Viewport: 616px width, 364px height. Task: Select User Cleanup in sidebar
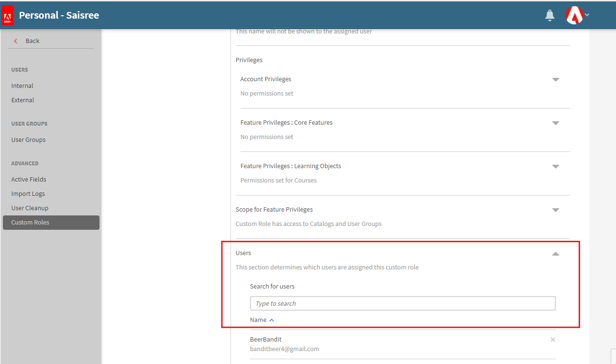(x=30, y=208)
